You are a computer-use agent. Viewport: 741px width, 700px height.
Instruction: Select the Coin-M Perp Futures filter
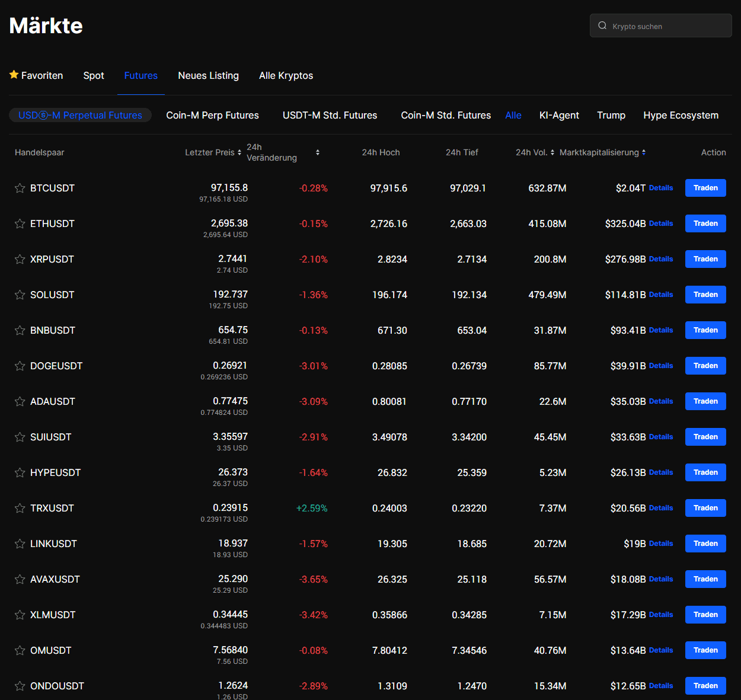212,115
